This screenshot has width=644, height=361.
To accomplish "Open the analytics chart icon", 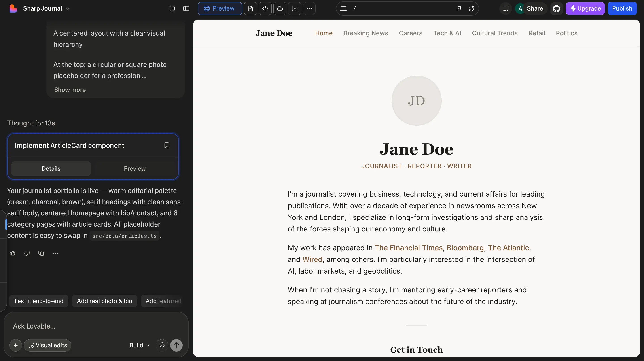I will [x=295, y=8].
